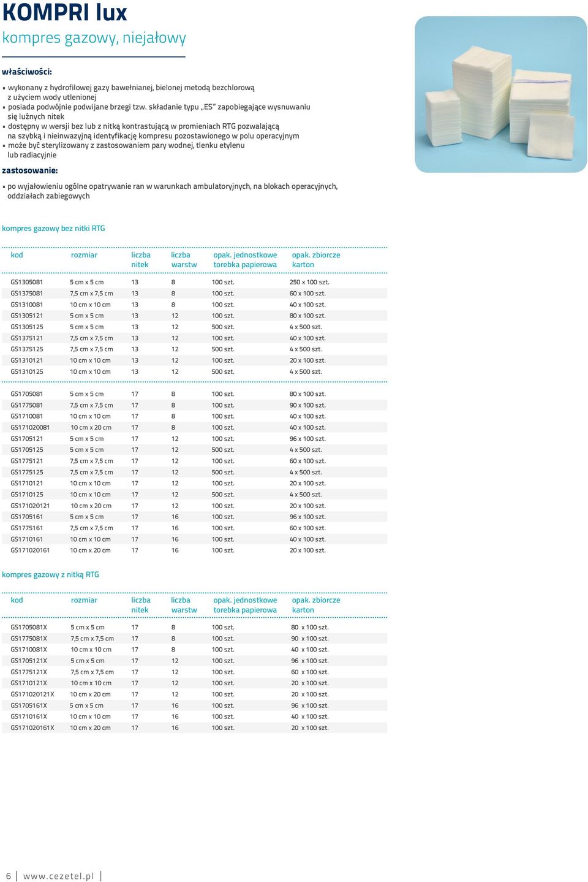Click subtitle 'kompres gazowy, niejałowy'
Screen dimensions: 588x882
(94, 38)
